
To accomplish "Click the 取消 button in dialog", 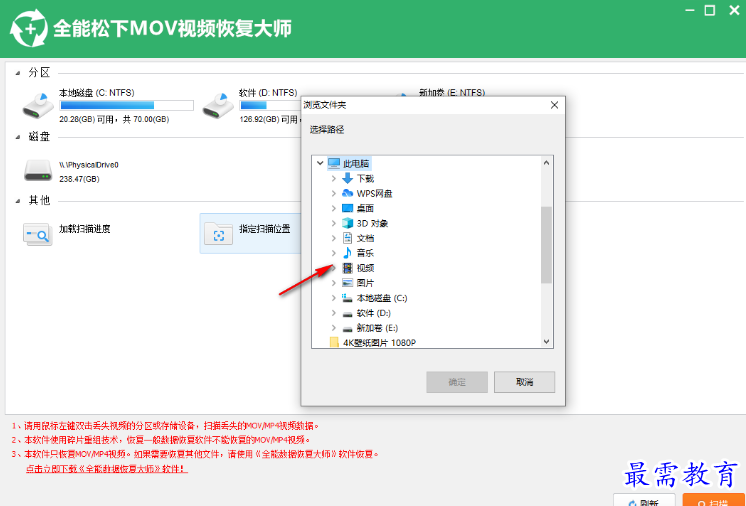I will pyautogui.click(x=524, y=382).
